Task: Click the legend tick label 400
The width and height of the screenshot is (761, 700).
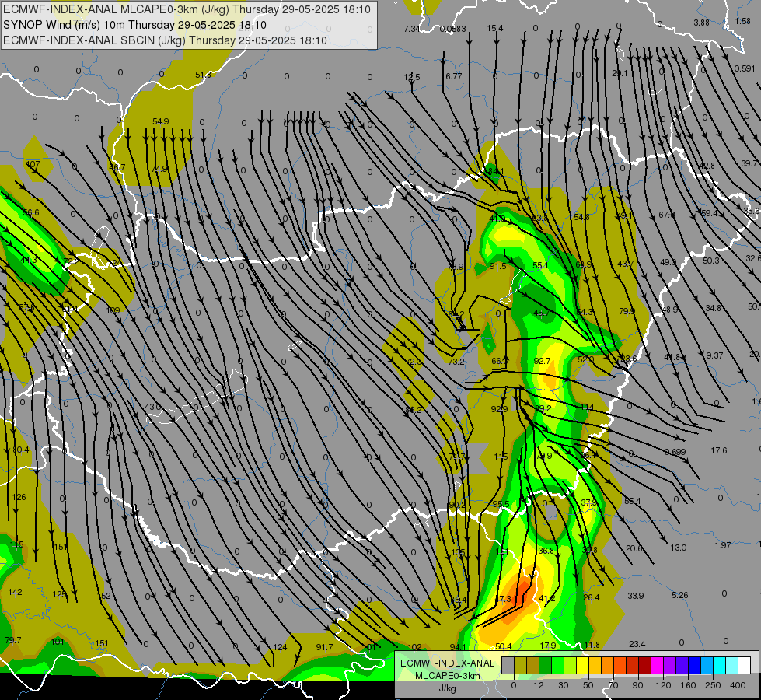Action: click(x=738, y=685)
